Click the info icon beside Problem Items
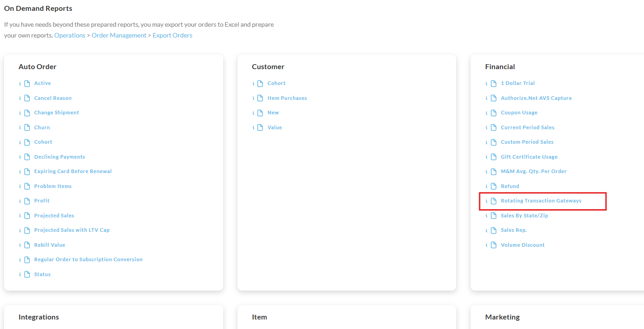 (x=20, y=187)
